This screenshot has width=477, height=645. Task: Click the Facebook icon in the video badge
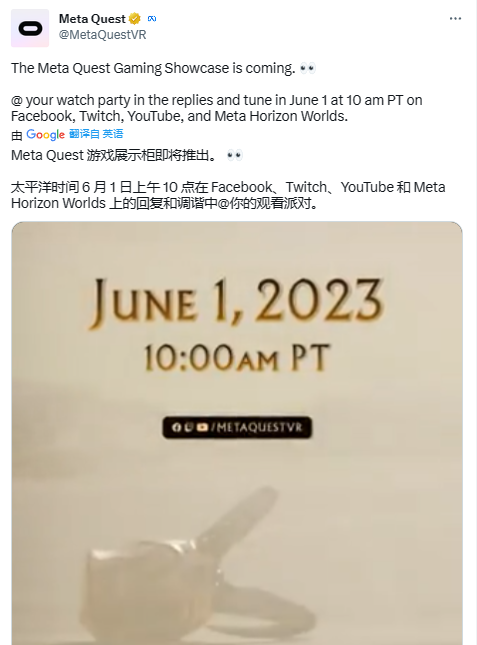[176, 427]
